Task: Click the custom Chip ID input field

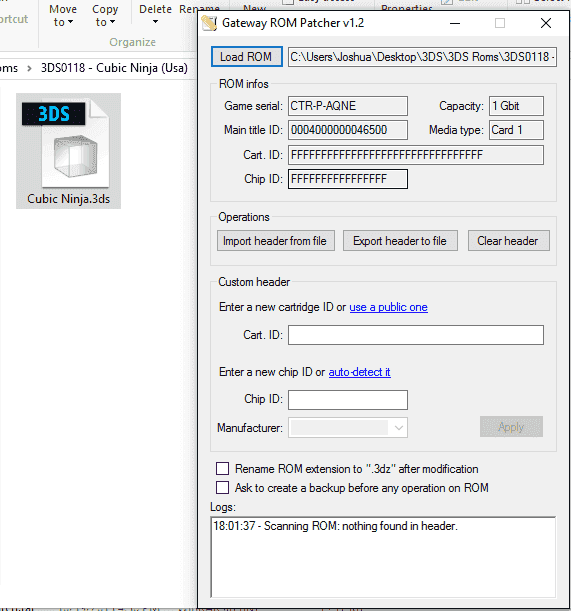Action: coord(348,400)
